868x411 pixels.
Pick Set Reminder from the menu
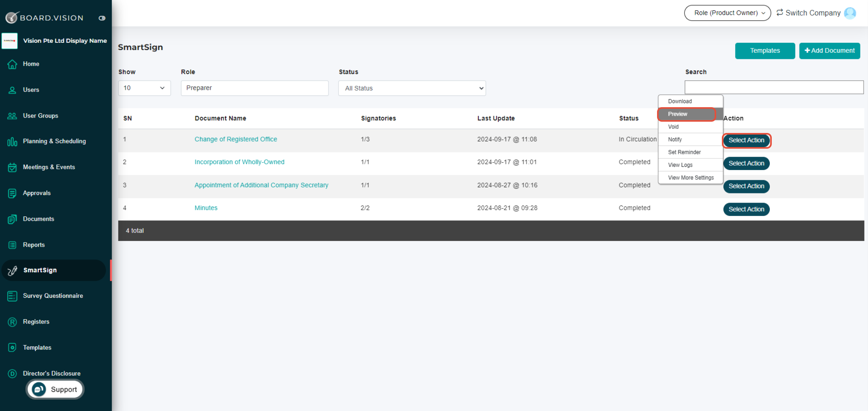pos(690,152)
